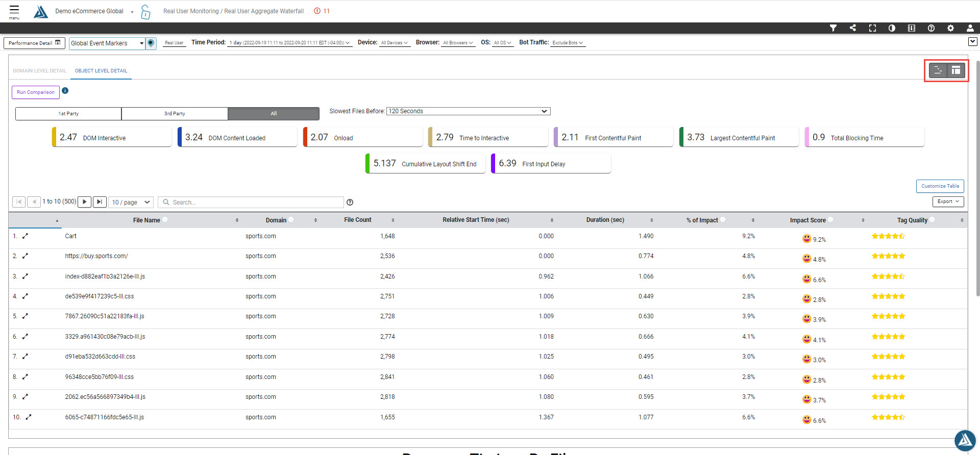Go to previous page of table
This screenshot has height=455, width=980.
tap(34, 202)
